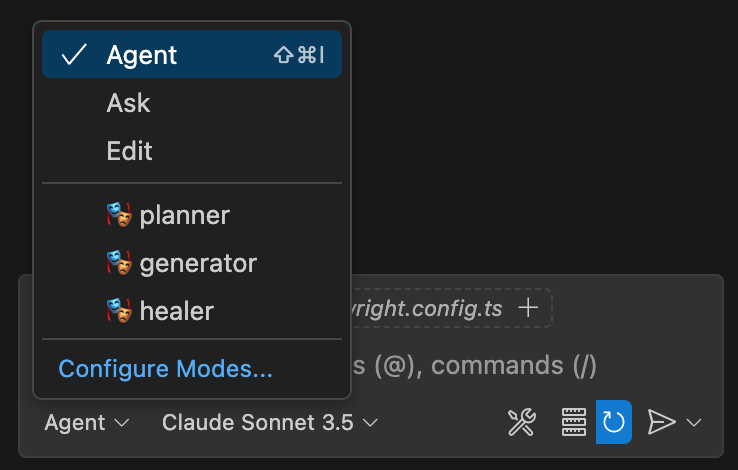Click the blue circular refresh icon

point(614,423)
